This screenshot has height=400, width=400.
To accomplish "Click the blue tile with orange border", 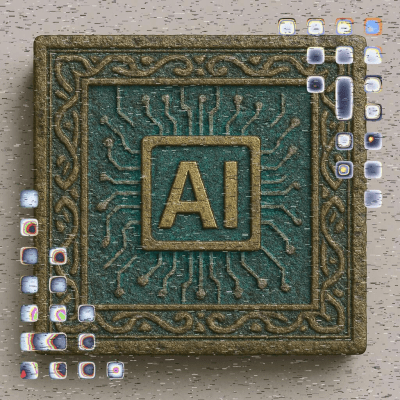I will tap(373, 27).
